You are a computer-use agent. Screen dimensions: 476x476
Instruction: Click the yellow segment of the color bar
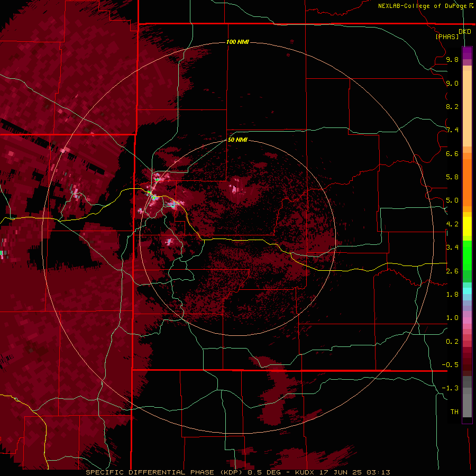pyautogui.click(x=467, y=226)
